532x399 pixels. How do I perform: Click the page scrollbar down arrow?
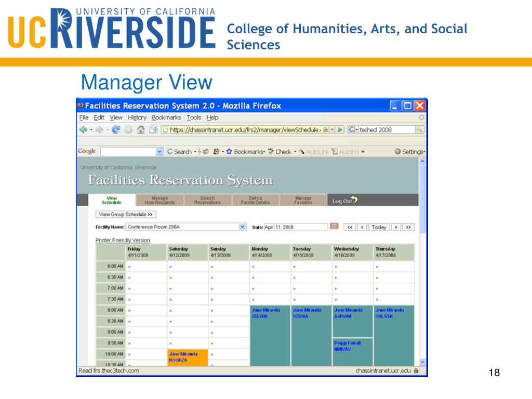[422, 362]
